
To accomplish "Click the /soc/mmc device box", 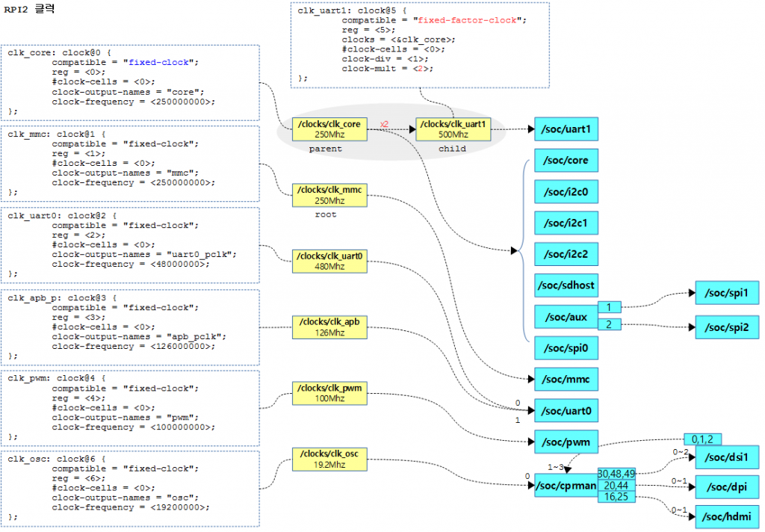I will point(566,380).
